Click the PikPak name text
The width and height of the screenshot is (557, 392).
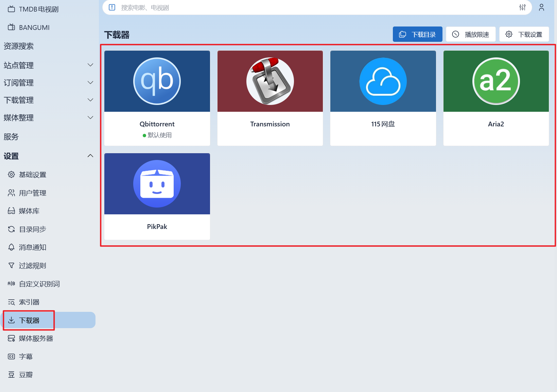click(x=157, y=227)
